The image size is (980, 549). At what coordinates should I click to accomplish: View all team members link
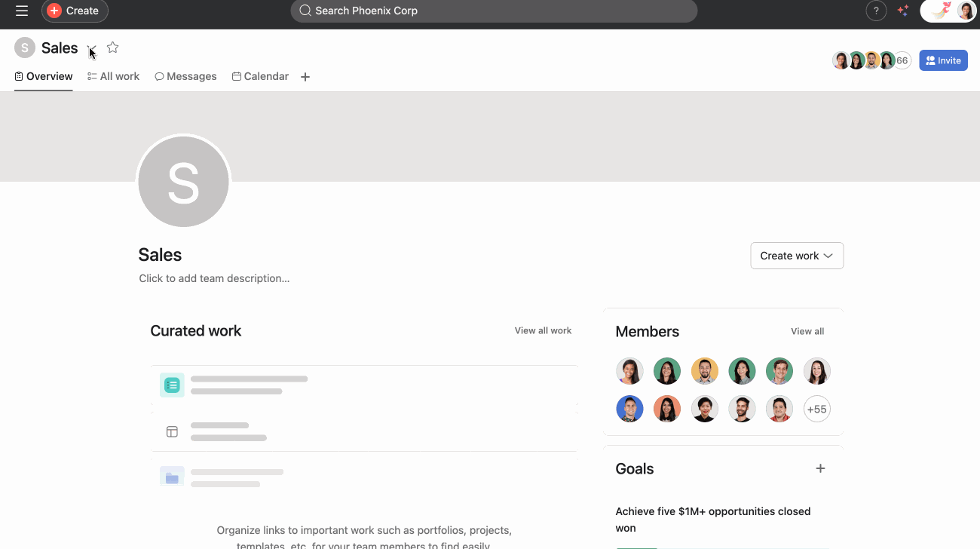tap(807, 331)
